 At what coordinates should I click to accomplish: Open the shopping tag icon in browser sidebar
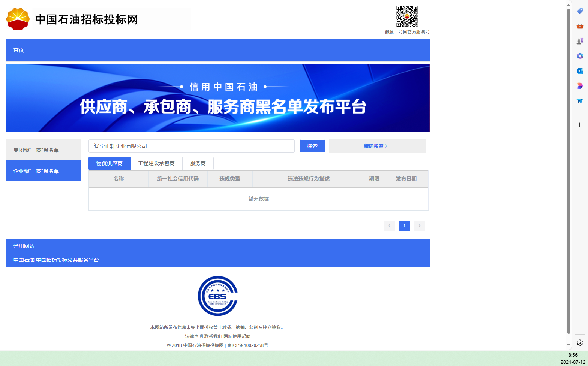580,11
